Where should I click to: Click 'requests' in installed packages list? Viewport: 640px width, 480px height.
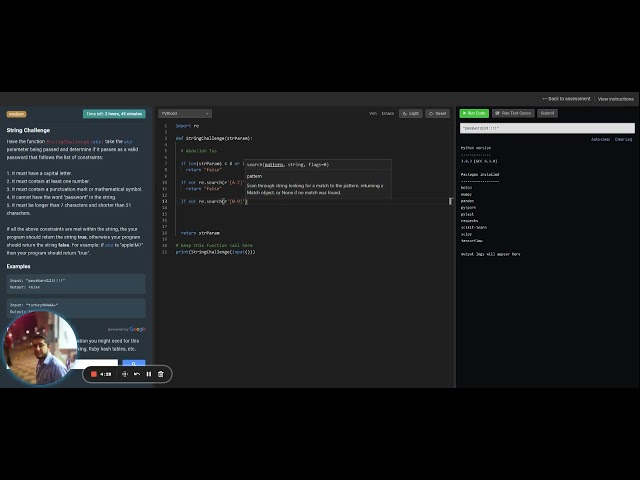(x=469, y=221)
